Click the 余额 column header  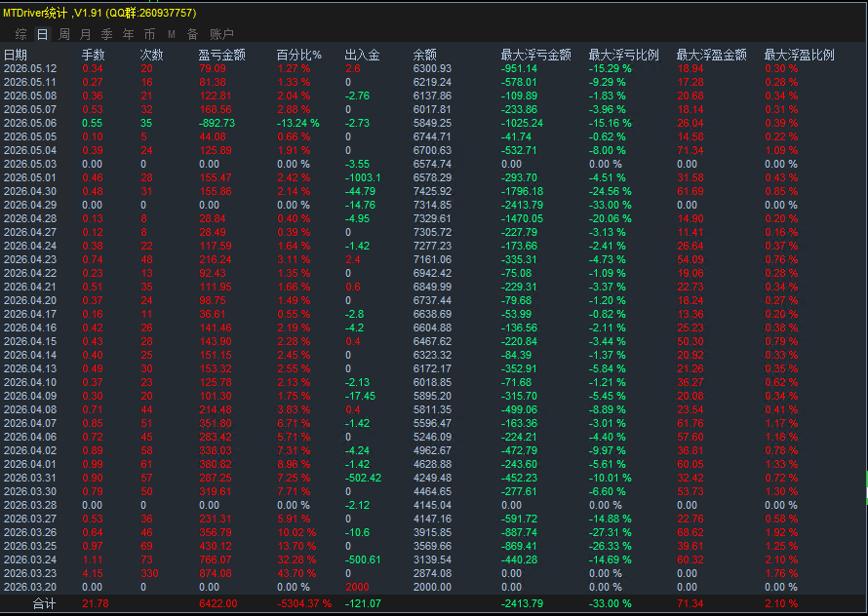coord(424,55)
